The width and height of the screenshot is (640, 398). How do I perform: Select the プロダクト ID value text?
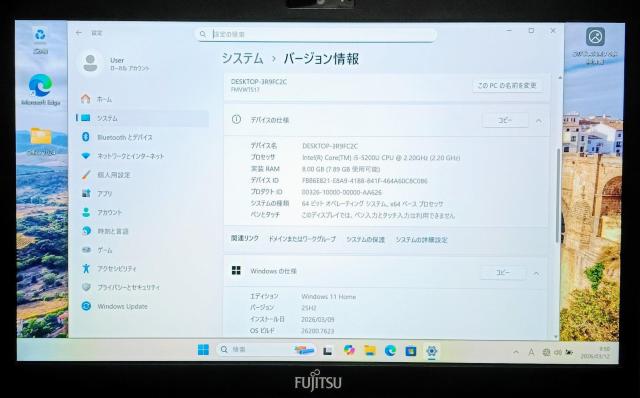click(342, 192)
